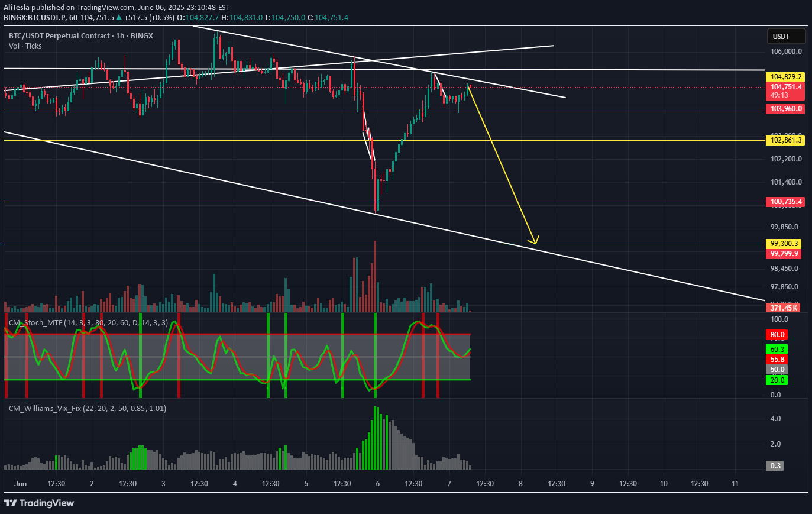Click the date 6 on the time axis
The height and width of the screenshot is (514, 812).
coord(378,484)
